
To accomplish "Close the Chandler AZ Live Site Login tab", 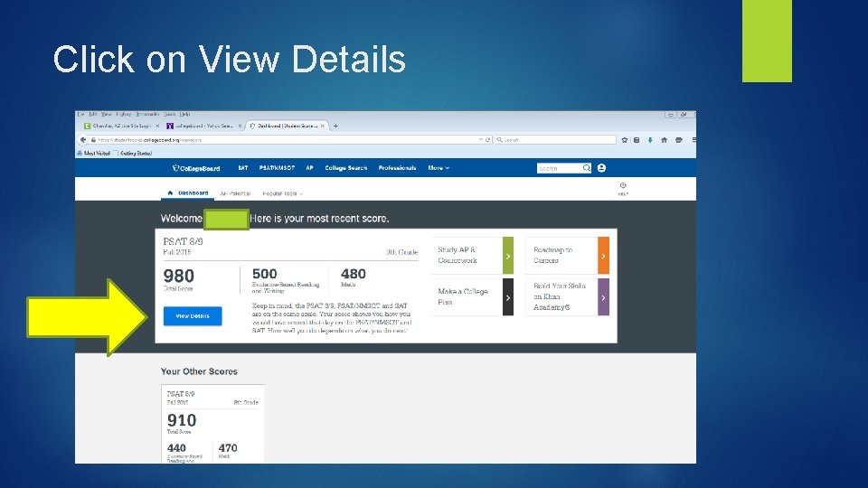I will (x=157, y=127).
